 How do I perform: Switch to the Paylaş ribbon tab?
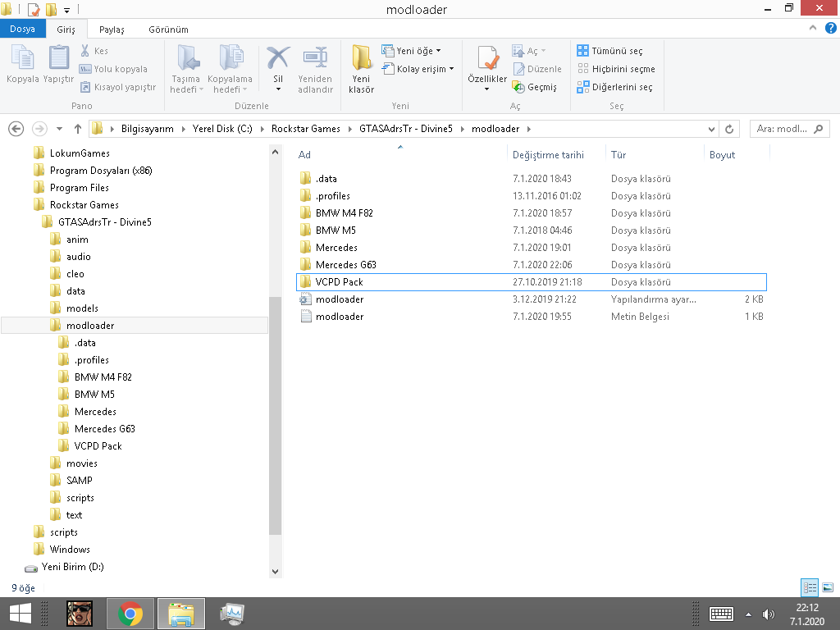[x=112, y=30]
